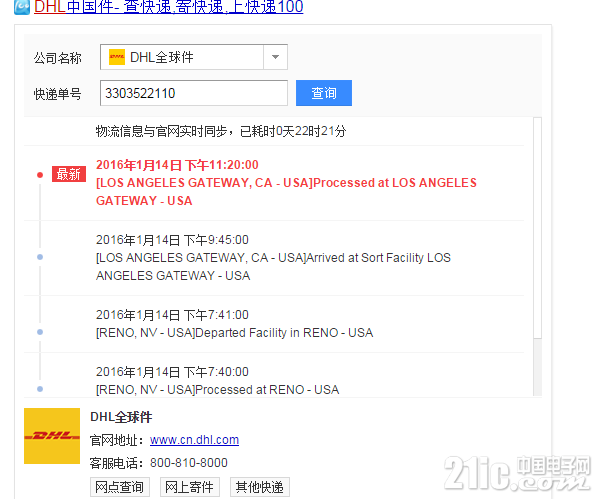Expand the company name dropdown arrow
The width and height of the screenshot is (598, 499).
click(275, 57)
